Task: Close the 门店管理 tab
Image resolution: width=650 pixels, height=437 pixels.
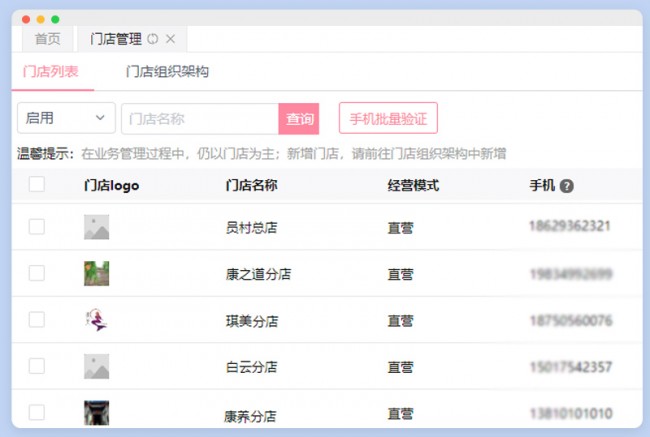Action: [x=170, y=39]
